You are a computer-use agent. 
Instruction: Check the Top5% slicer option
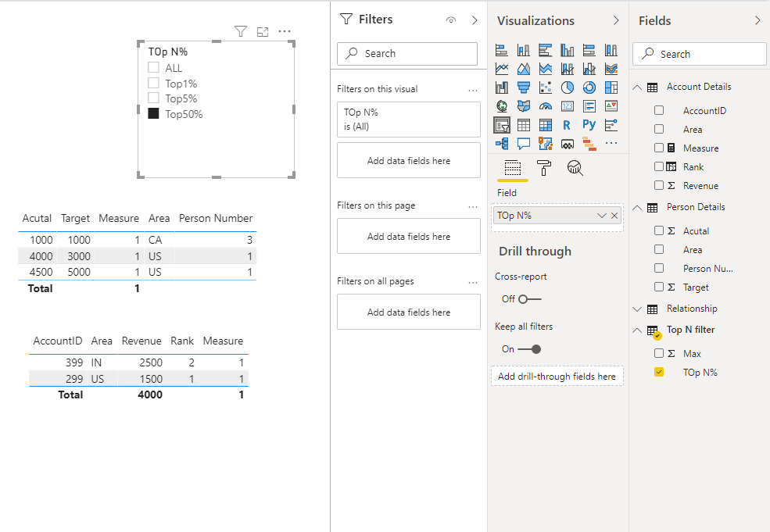click(x=153, y=98)
